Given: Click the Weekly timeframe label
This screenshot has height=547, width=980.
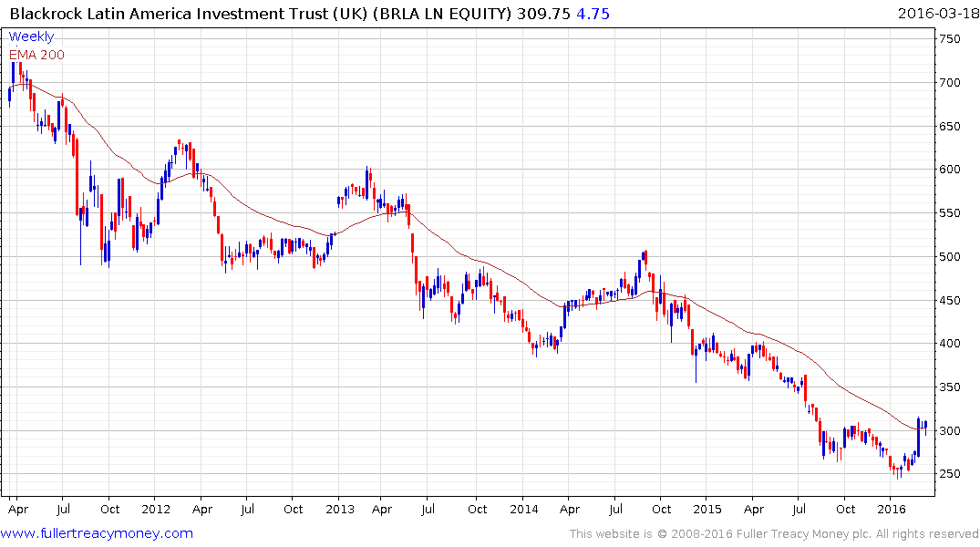Looking at the screenshot, I should click(31, 36).
